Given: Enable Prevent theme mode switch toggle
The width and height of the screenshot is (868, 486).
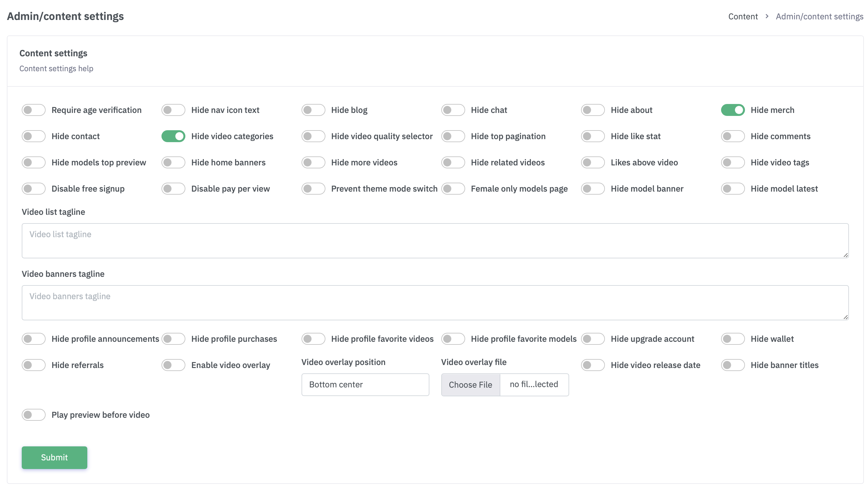Looking at the screenshot, I should [313, 189].
